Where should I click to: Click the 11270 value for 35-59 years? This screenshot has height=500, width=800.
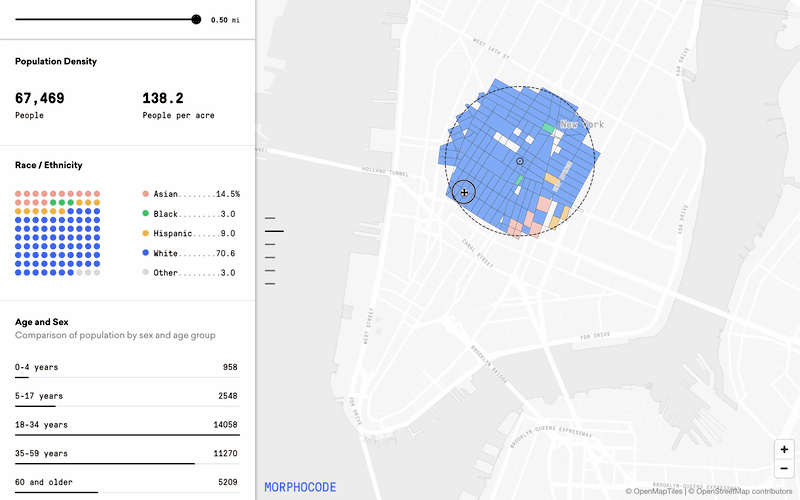pyautogui.click(x=226, y=453)
